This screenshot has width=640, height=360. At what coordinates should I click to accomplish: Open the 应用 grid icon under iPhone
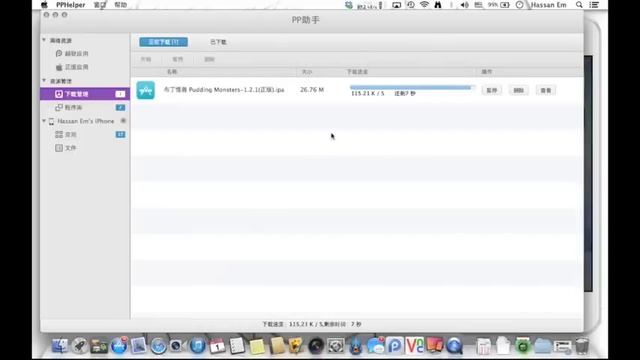click(x=59, y=134)
